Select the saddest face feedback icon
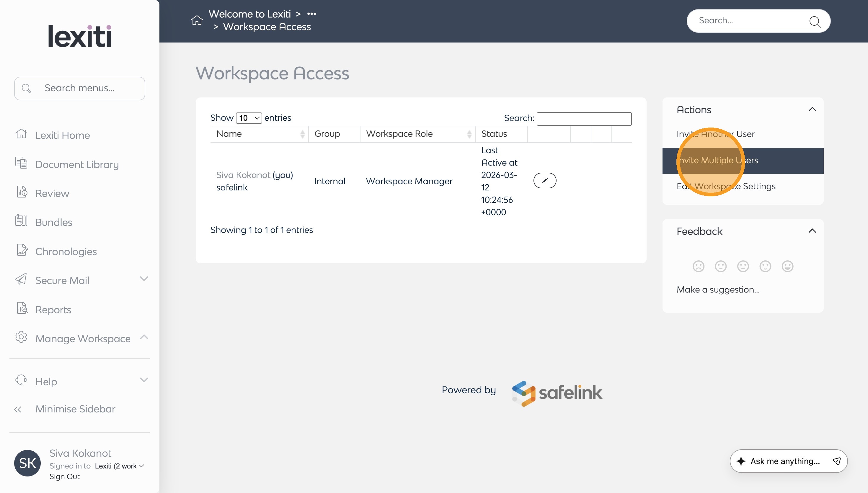868x493 pixels. pyautogui.click(x=698, y=266)
